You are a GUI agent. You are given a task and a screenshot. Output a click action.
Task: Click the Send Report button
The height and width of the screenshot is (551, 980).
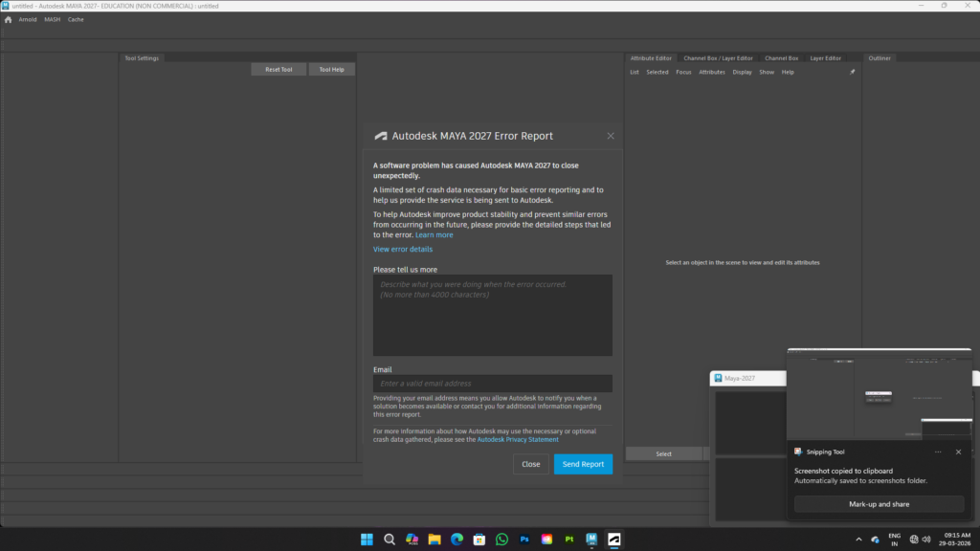click(x=583, y=464)
